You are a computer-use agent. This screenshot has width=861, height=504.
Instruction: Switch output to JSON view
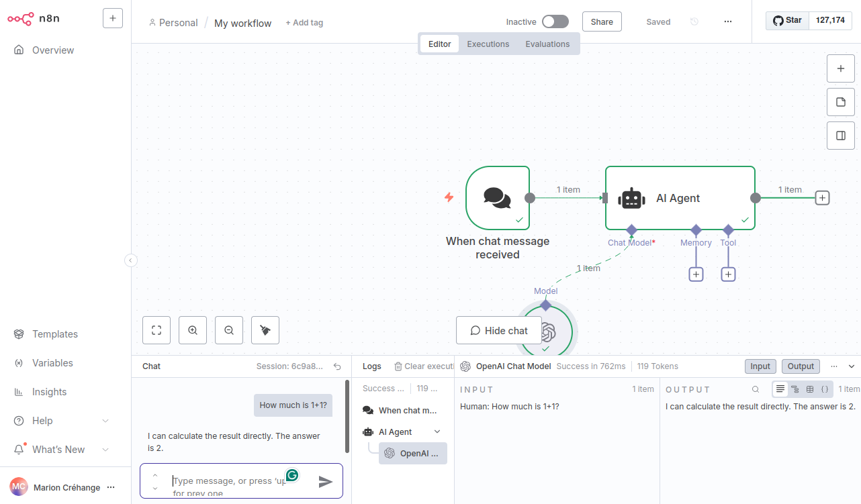click(x=825, y=389)
